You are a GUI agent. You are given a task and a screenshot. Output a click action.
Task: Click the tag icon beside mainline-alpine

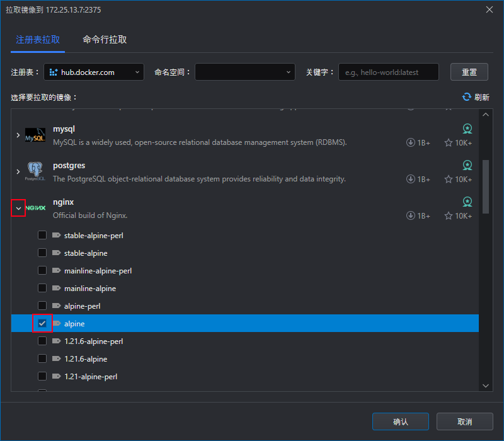pos(56,289)
